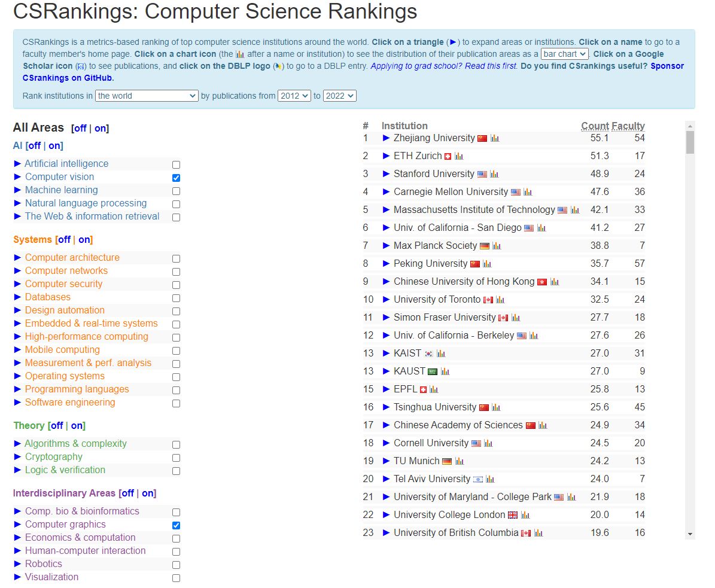Turn Theory areas off

pos(57,426)
